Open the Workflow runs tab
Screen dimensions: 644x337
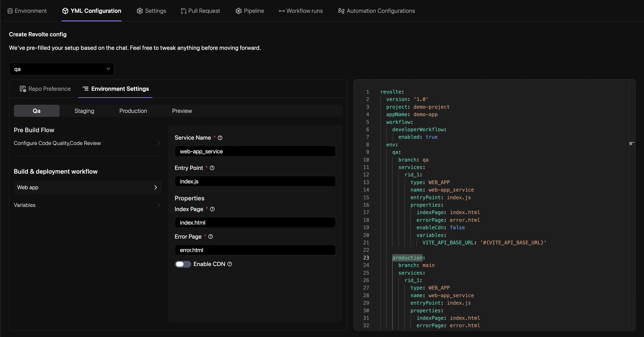[x=301, y=11]
